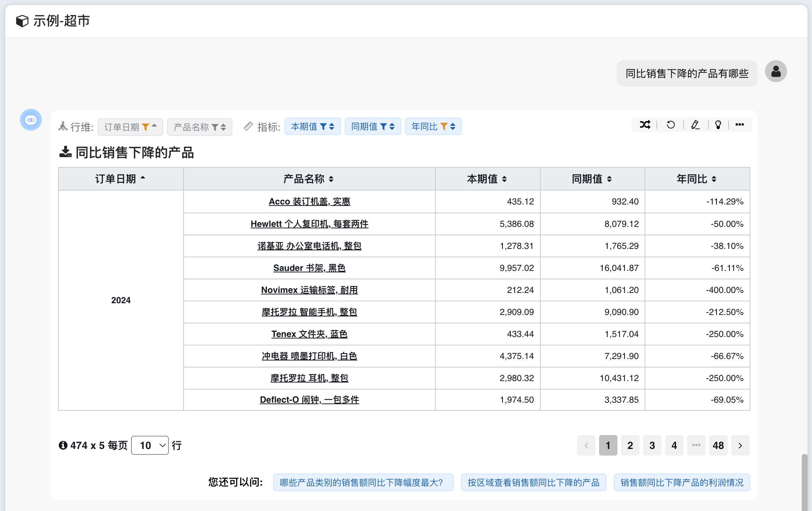Jump to last page 48
This screenshot has width=812, height=511.
pos(718,445)
